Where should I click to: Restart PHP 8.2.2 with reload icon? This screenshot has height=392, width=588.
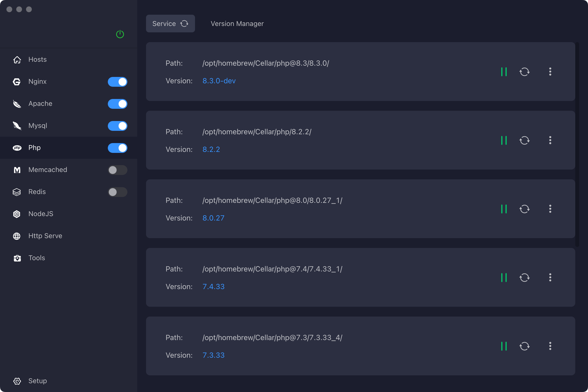coord(524,140)
